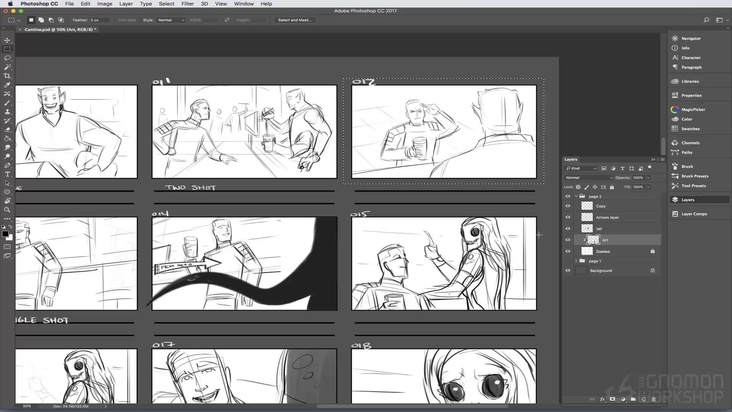Viewport: 732px width, 412px height.
Task: Hide the Arrows layer
Action: 568,217
